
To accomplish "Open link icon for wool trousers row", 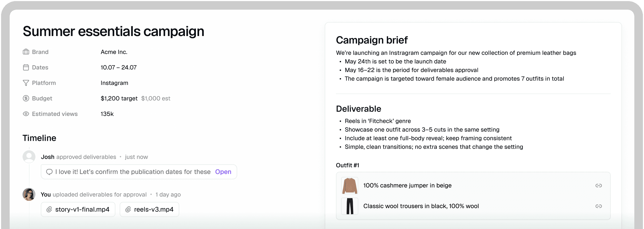I will pos(599,206).
